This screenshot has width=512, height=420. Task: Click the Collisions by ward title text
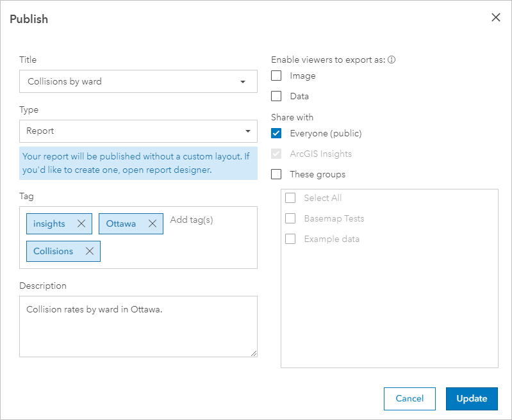(x=65, y=82)
